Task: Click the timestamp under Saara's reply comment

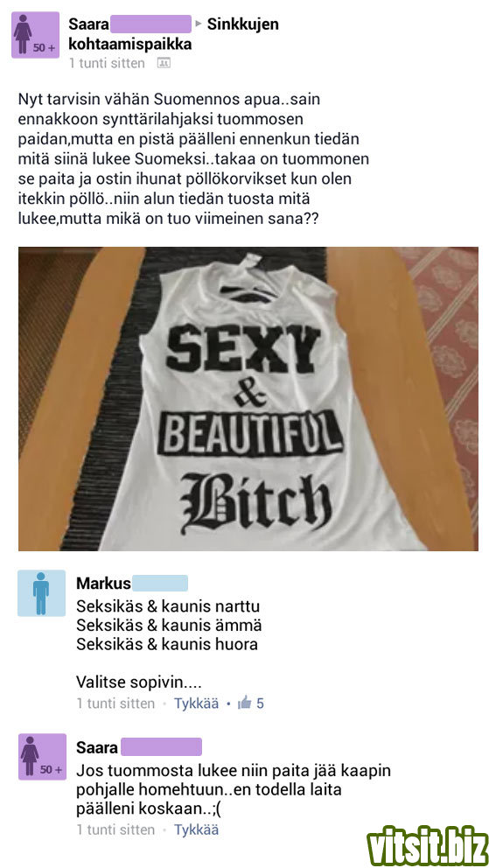Action: pos(115,829)
